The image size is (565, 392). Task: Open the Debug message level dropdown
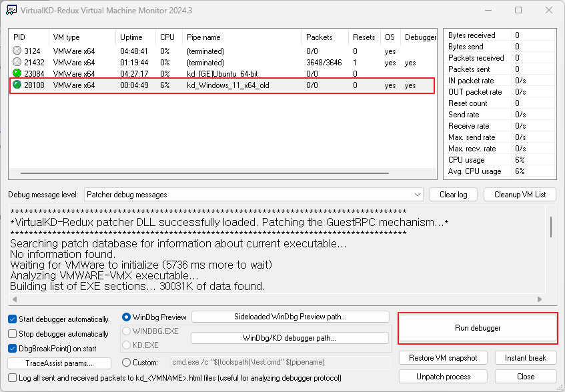[x=253, y=195]
